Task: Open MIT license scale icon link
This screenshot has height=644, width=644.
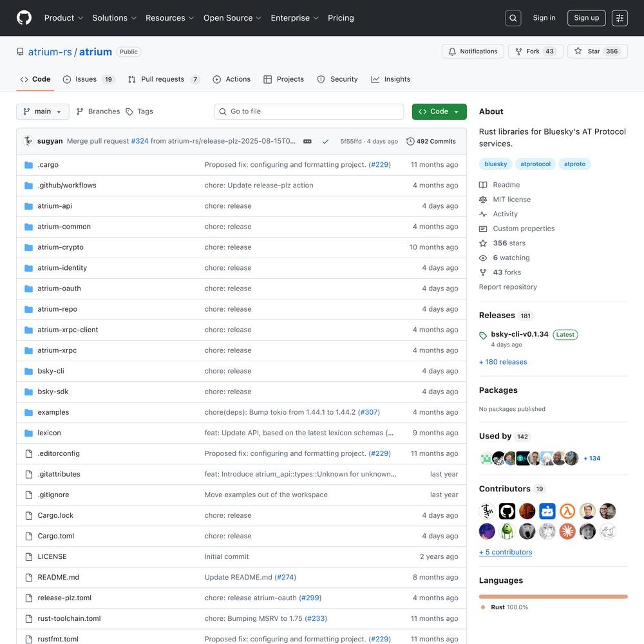Action: 483,200
